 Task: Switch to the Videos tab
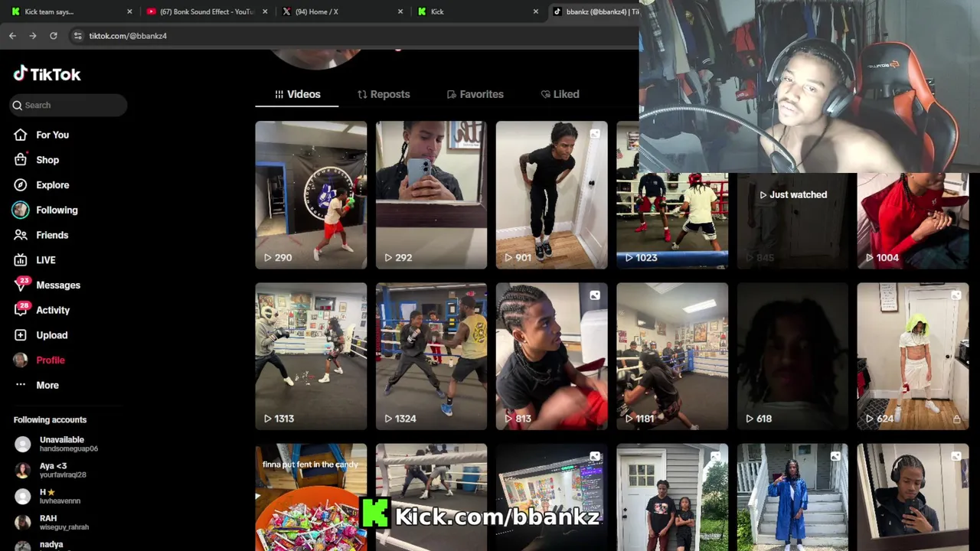[297, 94]
